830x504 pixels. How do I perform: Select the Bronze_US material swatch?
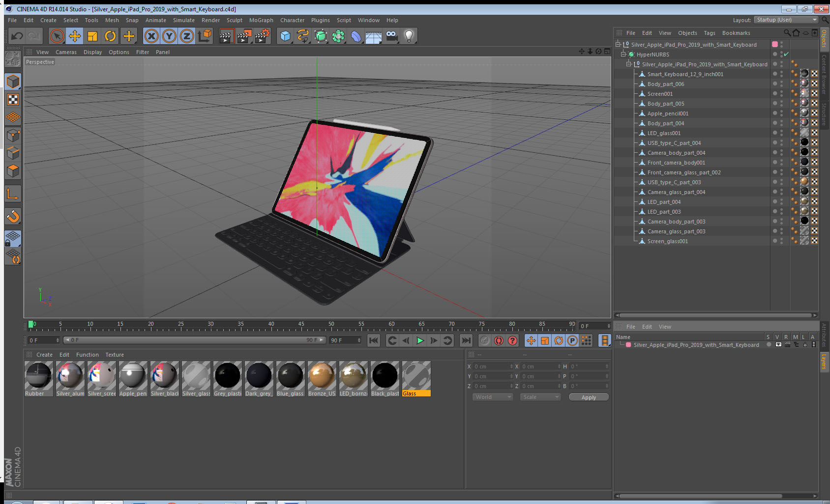tap(322, 376)
